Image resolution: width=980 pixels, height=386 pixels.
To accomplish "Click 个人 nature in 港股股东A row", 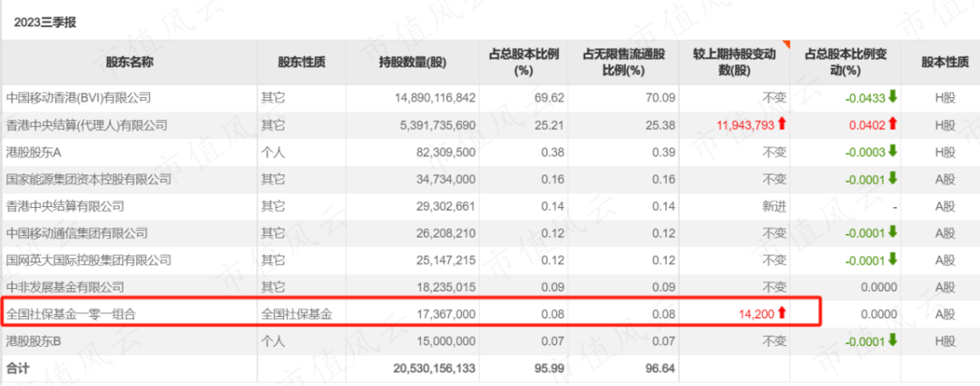I will pyautogui.click(x=273, y=153).
